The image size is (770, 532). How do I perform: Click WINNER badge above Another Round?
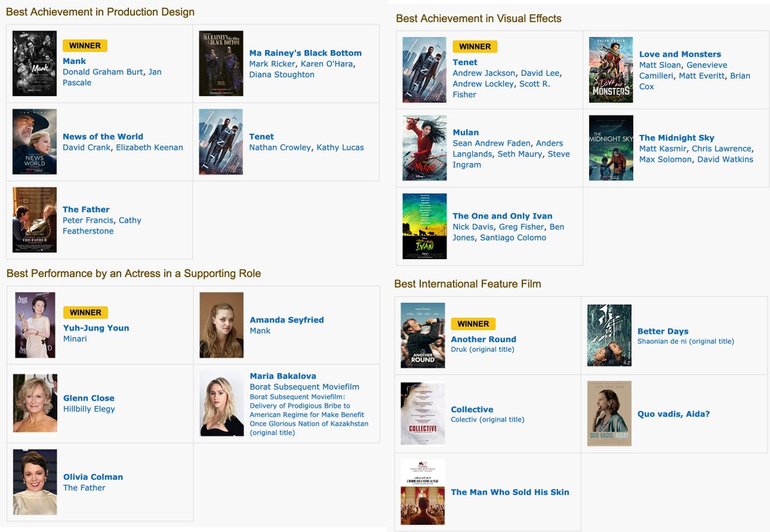point(474,324)
